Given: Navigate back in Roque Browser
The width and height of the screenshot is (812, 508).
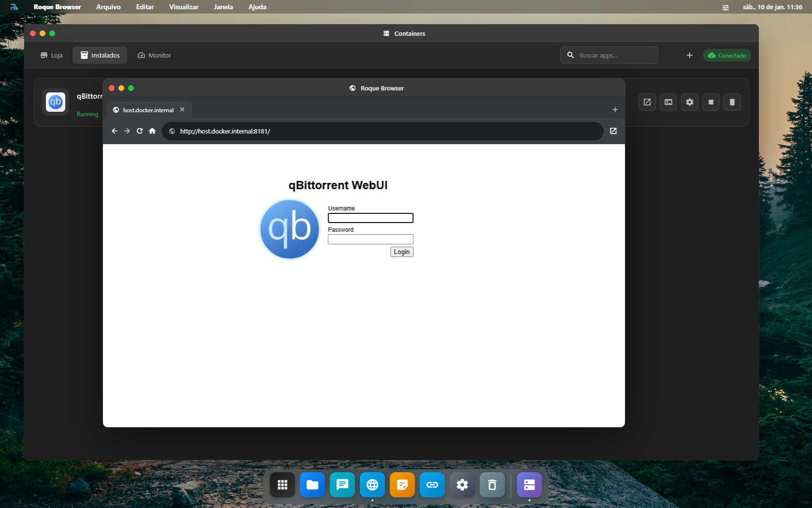Looking at the screenshot, I should click(x=114, y=131).
